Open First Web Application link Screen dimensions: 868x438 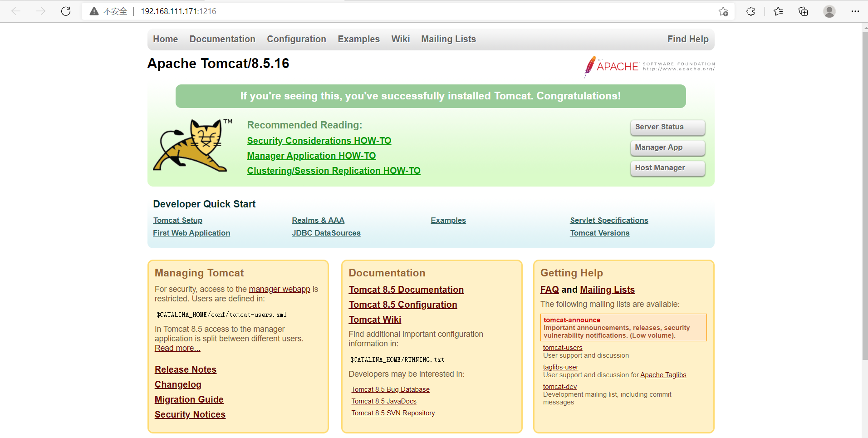point(191,233)
